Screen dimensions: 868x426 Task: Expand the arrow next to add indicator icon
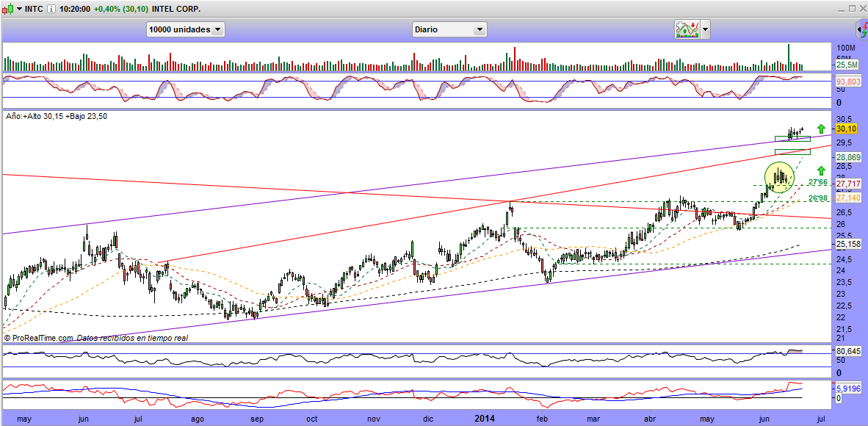tap(705, 29)
